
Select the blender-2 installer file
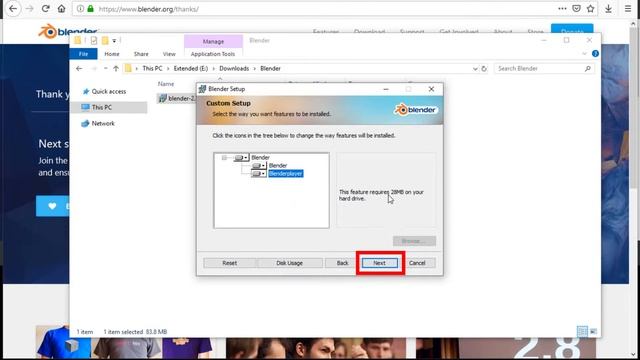click(x=177, y=98)
